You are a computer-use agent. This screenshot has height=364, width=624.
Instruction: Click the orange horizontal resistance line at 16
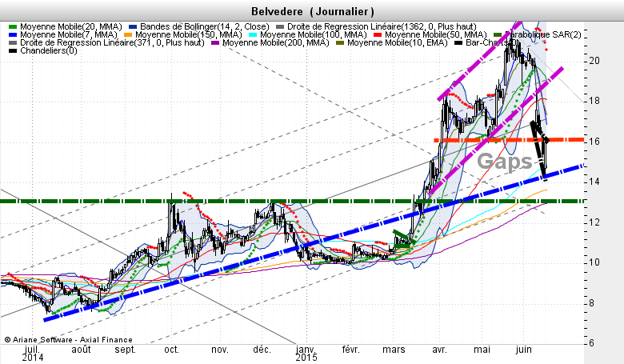click(x=509, y=140)
